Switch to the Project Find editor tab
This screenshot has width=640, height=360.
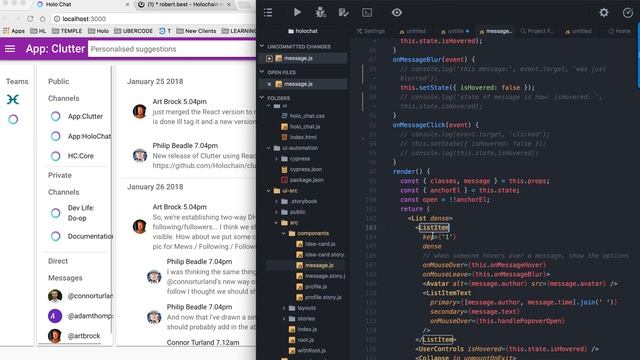tap(537, 31)
